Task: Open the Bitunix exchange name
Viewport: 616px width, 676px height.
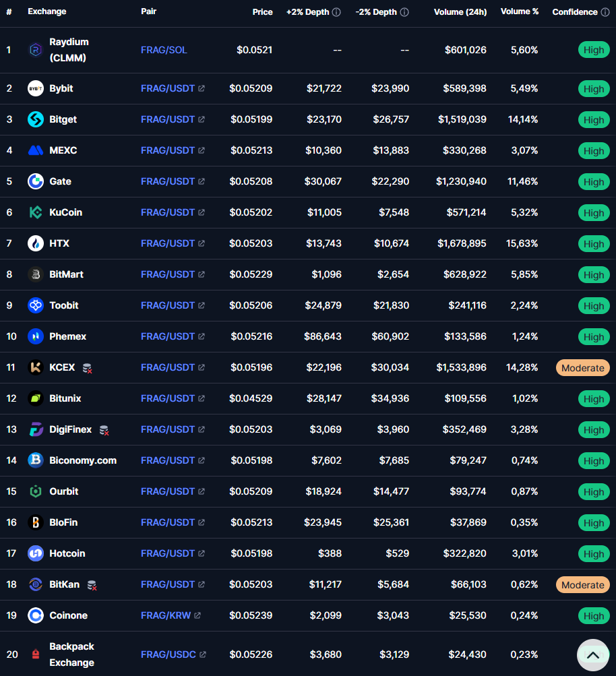Action: [x=65, y=399]
